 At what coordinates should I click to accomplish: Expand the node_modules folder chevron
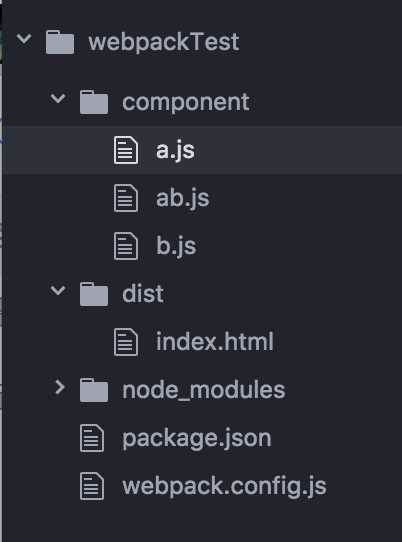point(60,387)
